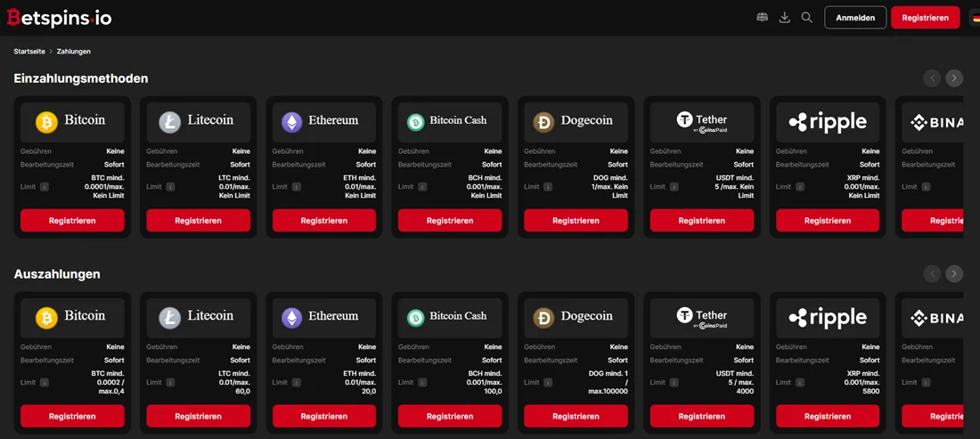Show previous Auszahlungen cards with left arrow
980x439 pixels.
coord(932,273)
